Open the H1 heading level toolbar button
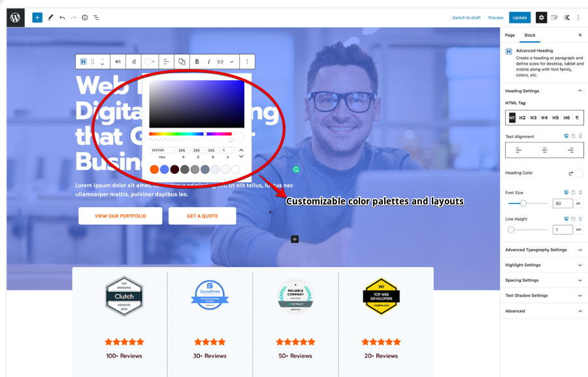Image resolution: width=588 pixels, height=377 pixels. click(x=118, y=61)
